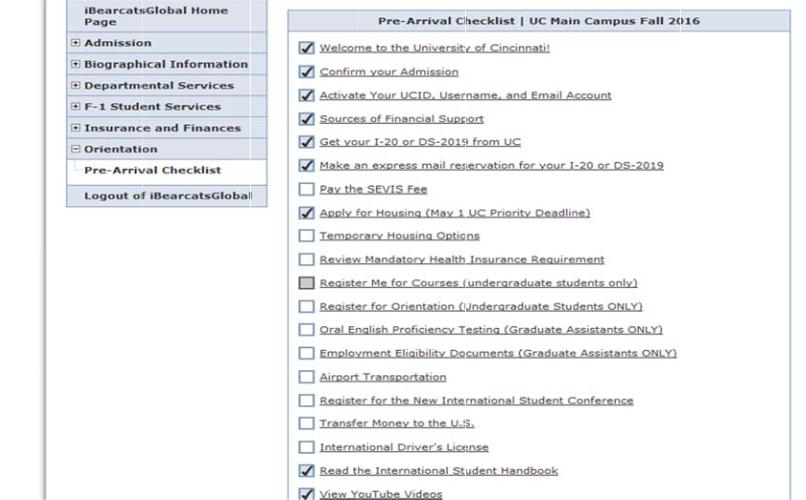Open Orientation menu label
Viewport: 806px width, 500px height.
click(121, 149)
